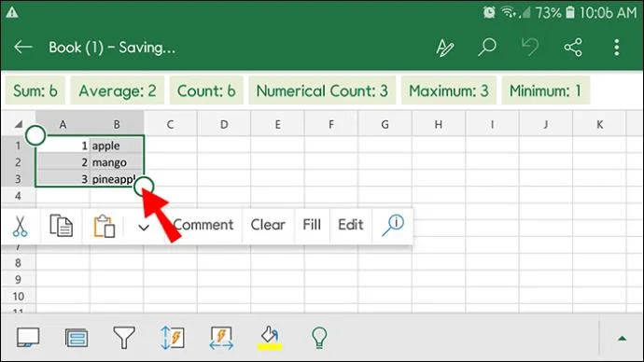Open the three-dot overflow menu

tap(617, 48)
